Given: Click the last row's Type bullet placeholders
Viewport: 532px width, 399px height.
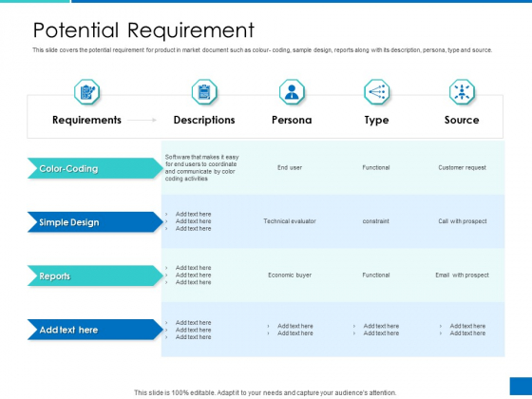Looking at the screenshot, I should coord(376,330).
